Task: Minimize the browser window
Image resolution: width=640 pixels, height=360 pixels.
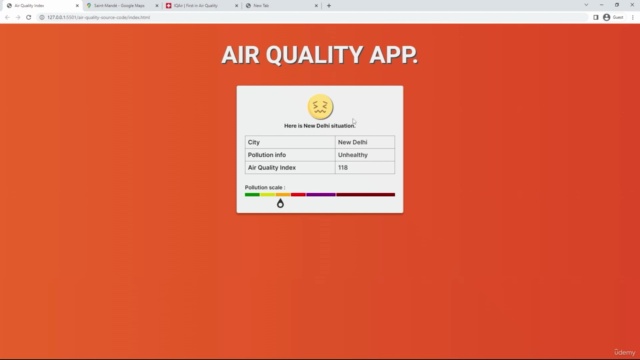Action: (602, 5)
